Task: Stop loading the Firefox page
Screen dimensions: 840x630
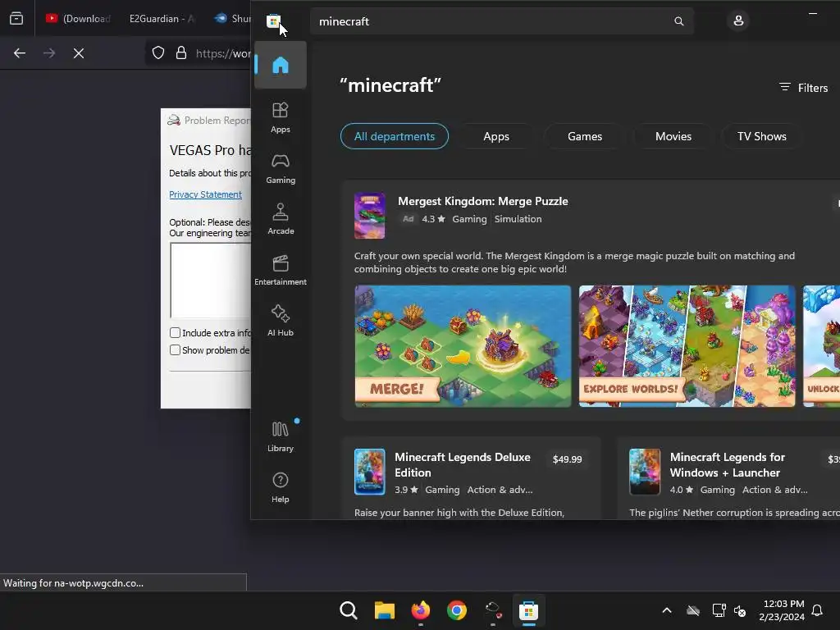Action: 79,53
